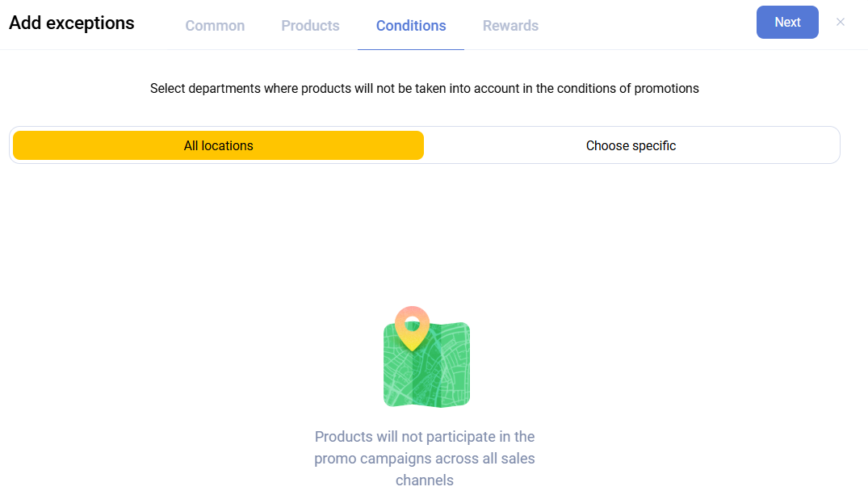Image resolution: width=868 pixels, height=495 pixels.
Task: Proceed to the next step with Next
Action: click(787, 23)
